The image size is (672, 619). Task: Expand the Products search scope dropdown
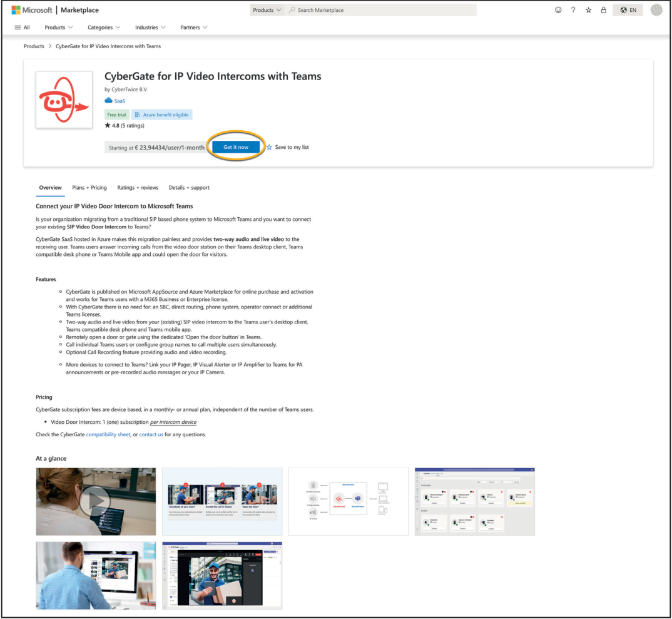(x=267, y=10)
